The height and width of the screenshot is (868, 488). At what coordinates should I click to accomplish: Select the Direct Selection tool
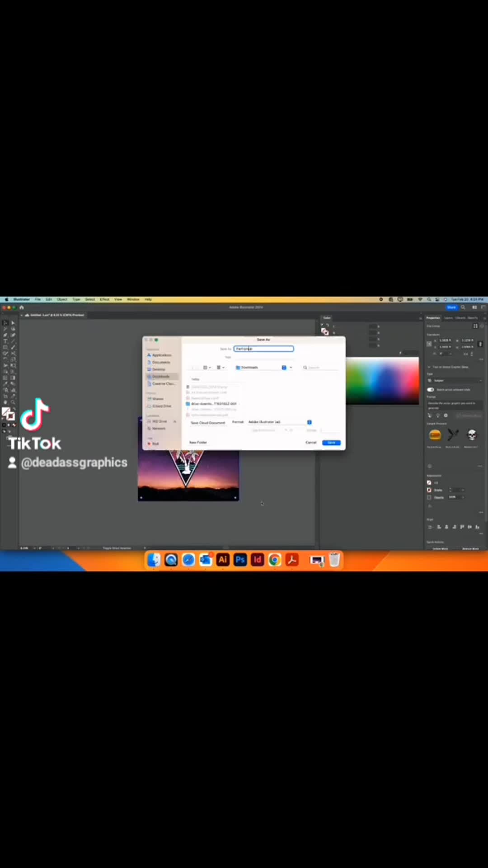tap(13, 323)
